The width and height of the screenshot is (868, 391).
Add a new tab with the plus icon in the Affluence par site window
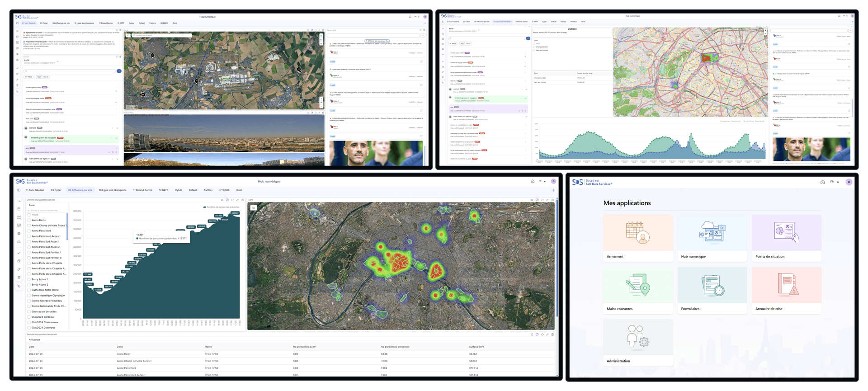coord(553,190)
